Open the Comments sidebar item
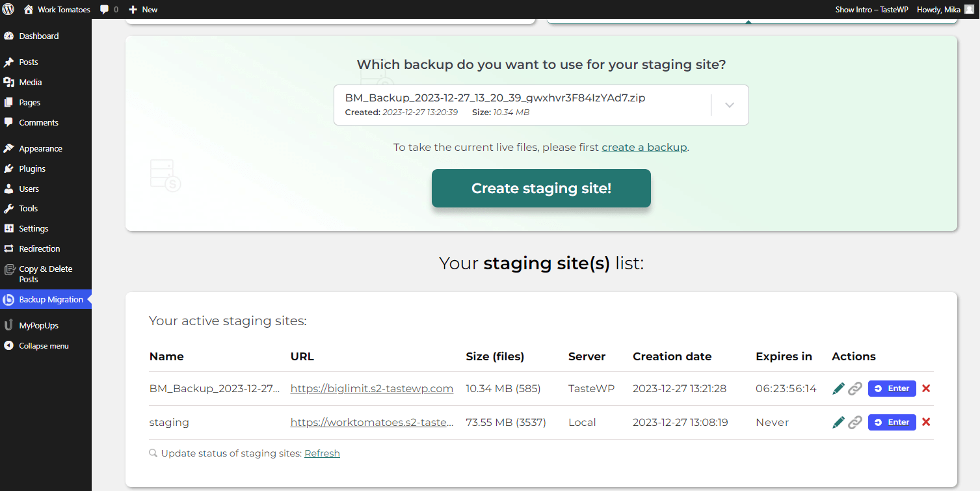The image size is (980, 491). tap(46, 123)
